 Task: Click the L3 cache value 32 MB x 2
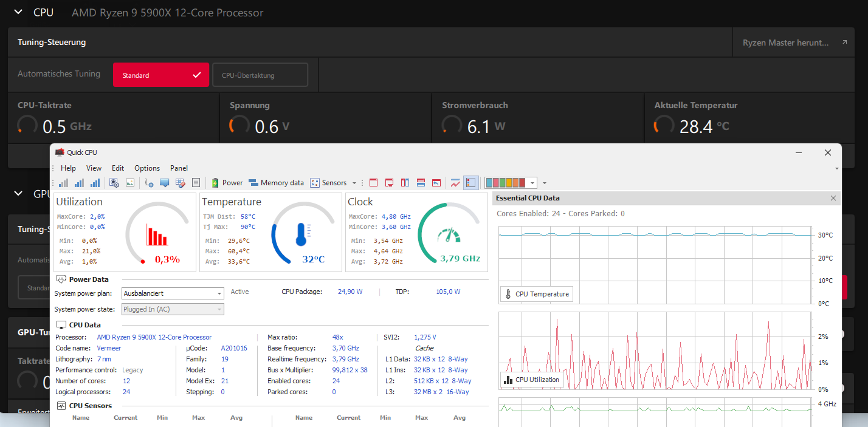[441, 392]
